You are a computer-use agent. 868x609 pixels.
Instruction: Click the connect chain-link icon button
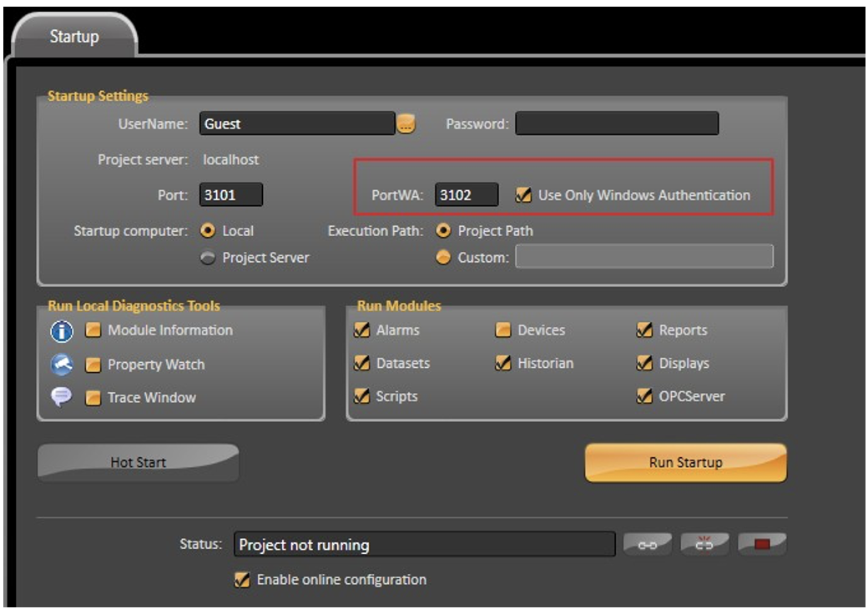[648, 545]
